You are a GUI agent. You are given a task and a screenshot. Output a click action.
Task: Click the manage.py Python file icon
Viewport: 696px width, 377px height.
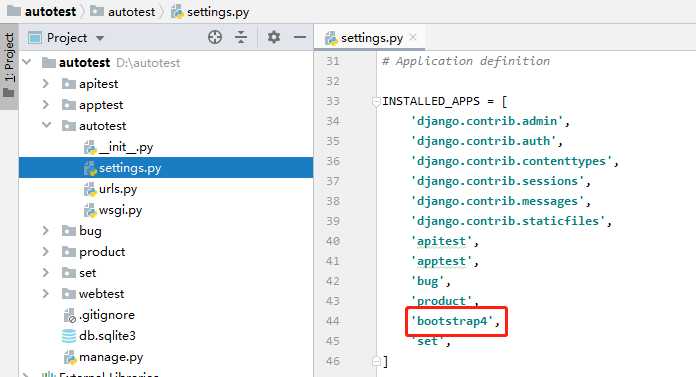pos(70,357)
